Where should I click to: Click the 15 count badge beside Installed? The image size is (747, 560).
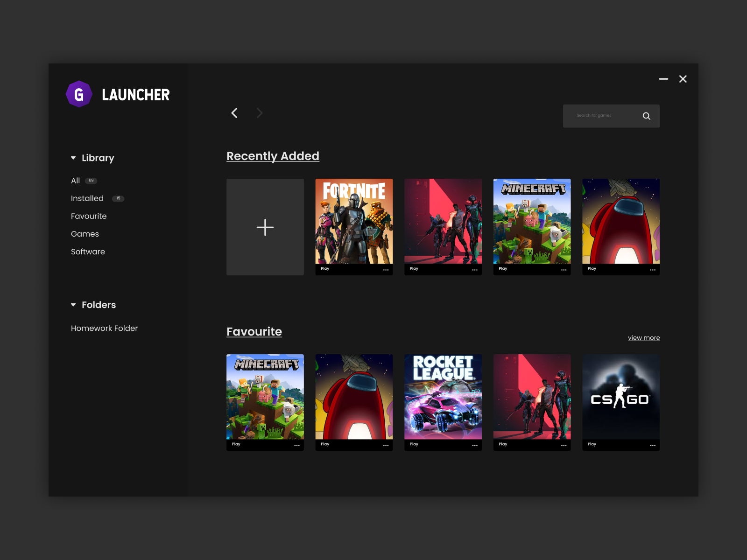tap(118, 198)
